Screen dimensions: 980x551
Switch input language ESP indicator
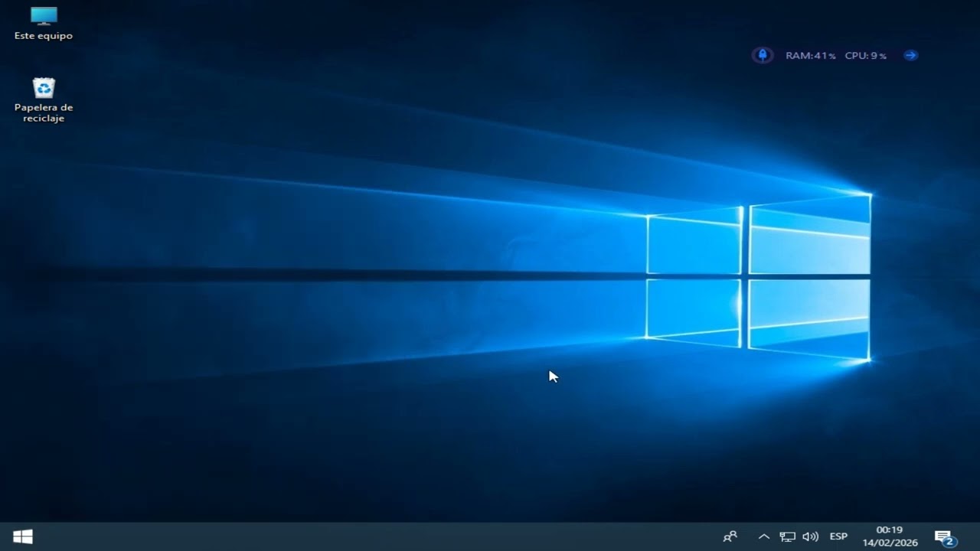[838, 536]
